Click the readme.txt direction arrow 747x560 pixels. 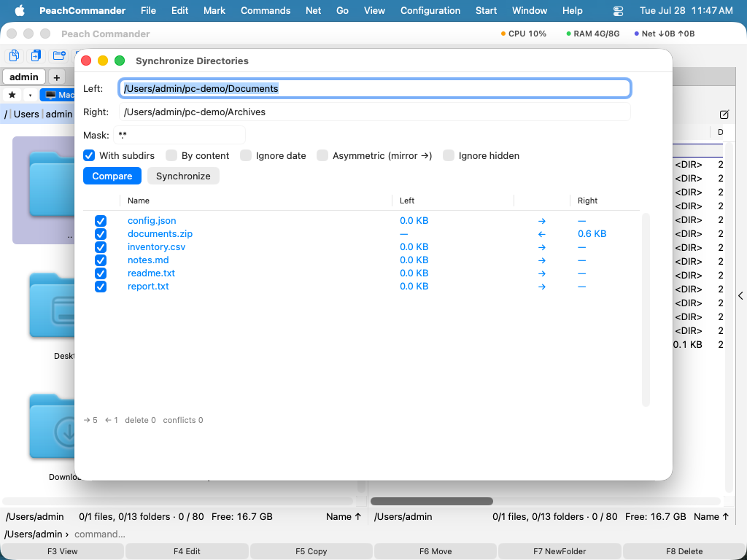[x=542, y=273]
